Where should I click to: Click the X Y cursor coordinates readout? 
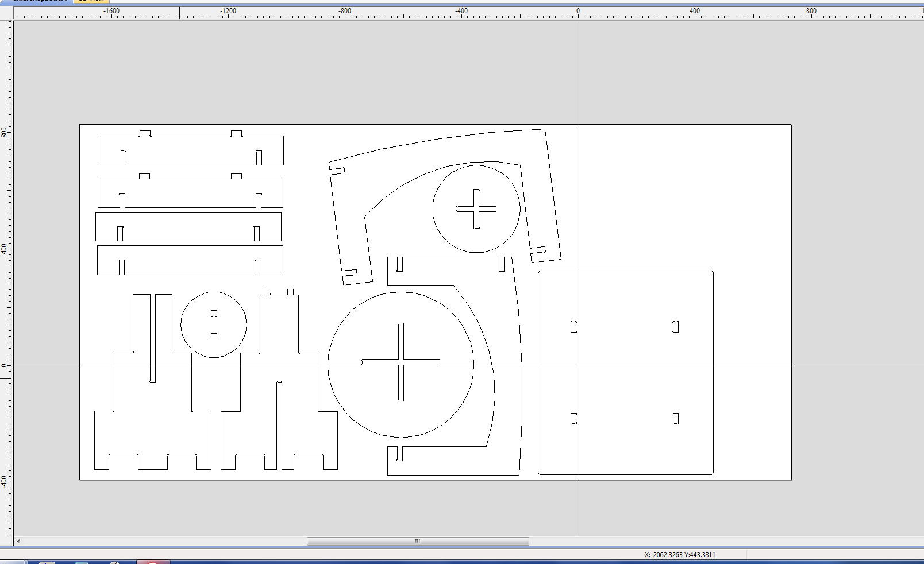(x=680, y=555)
